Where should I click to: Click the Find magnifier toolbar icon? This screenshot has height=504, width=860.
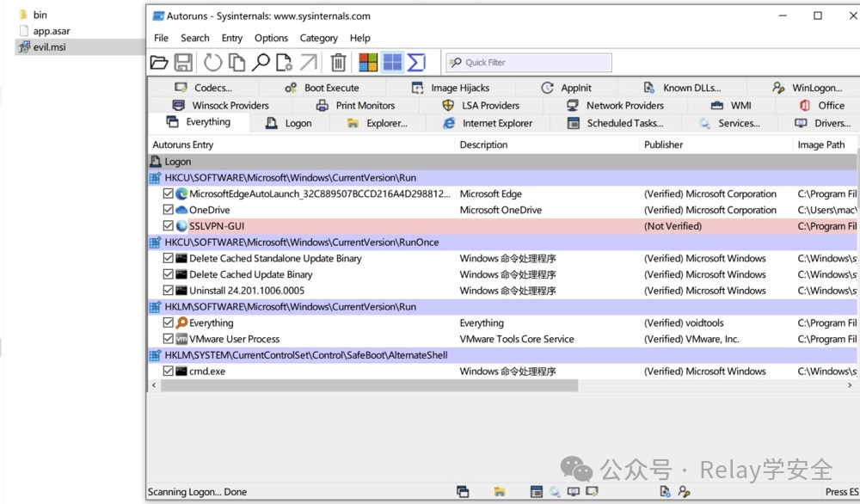click(x=261, y=63)
